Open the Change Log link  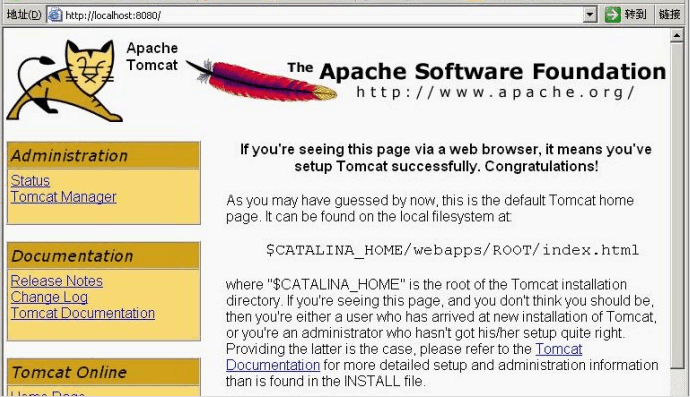49,297
